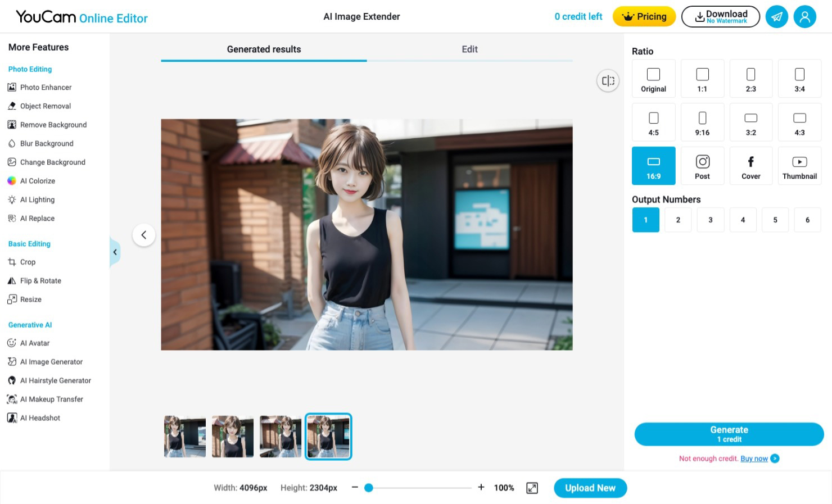Select the first generated result thumbnail
Viewport: 832px width, 504px height.
(184, 437)
